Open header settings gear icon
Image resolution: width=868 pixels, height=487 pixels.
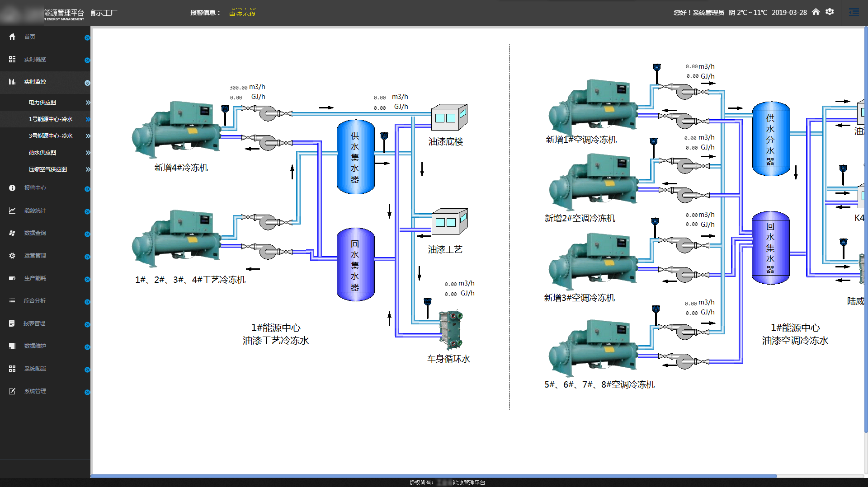[x=830, y=12]
